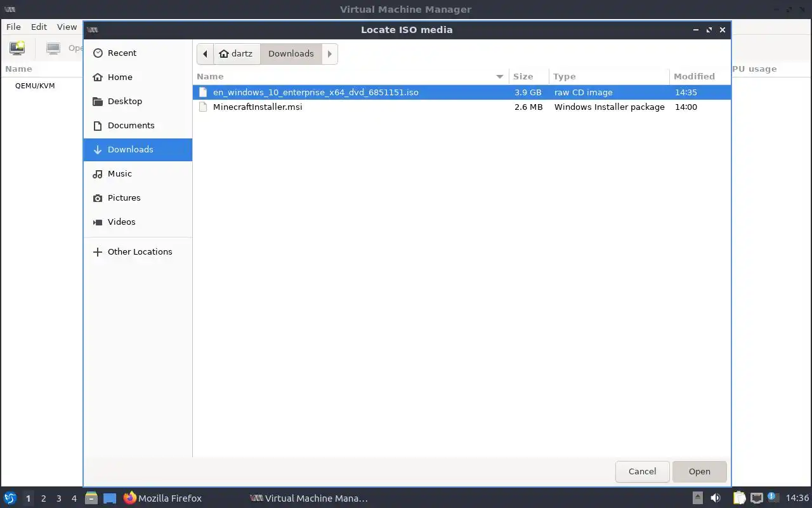This screenshot has width=812, height=508.
Task: Click the back arrow in path bar
Action: click(205, 54)
